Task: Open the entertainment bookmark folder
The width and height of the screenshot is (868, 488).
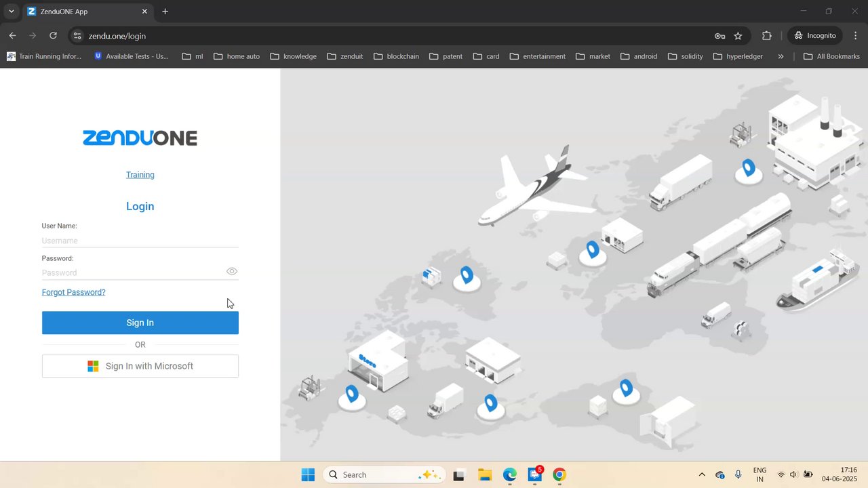Action: 538,56
